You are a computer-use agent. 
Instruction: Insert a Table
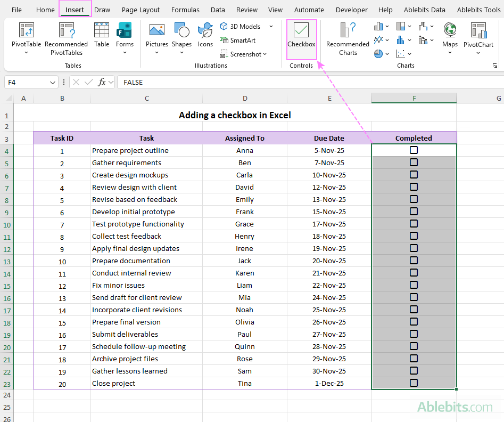102,37
